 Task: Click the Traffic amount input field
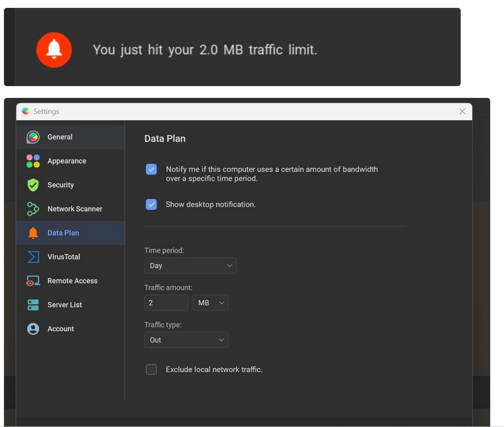point(166,303)
